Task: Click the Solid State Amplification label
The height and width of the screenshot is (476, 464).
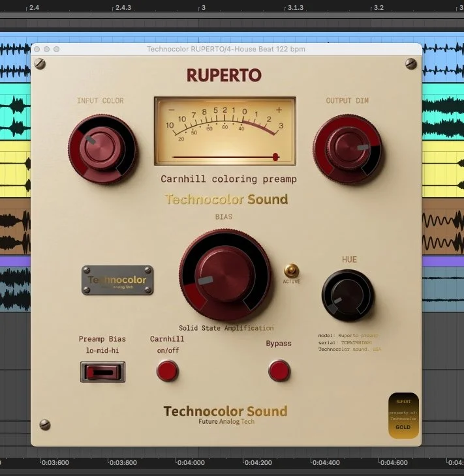Action: click(x=226, y=328)
